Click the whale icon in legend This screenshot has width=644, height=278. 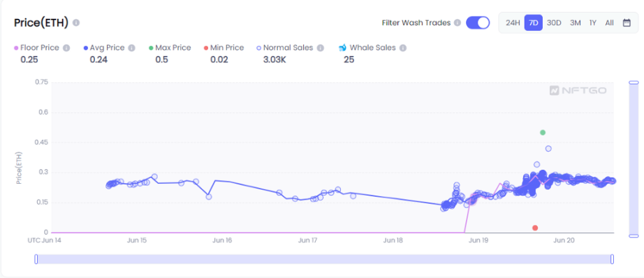(342, 48)
